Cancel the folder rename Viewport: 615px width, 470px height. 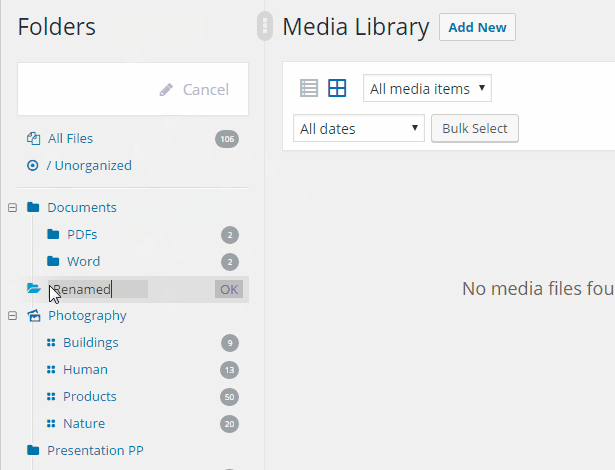(x=206, y=90)
